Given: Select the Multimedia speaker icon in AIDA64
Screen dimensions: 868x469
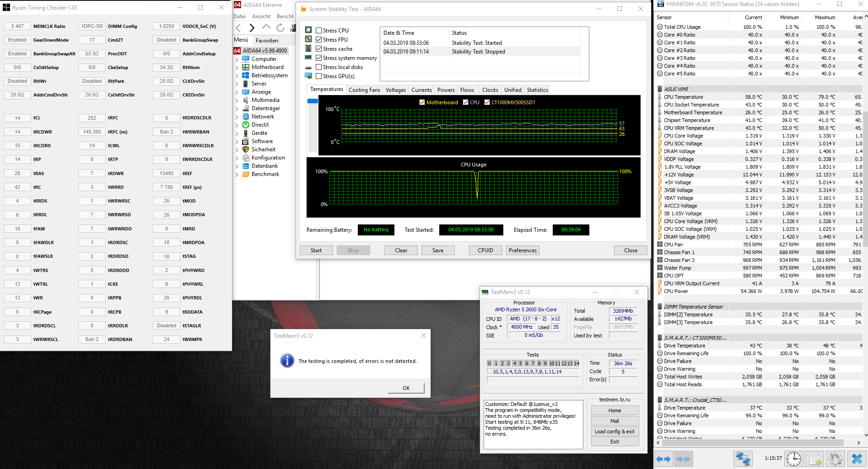Looking at the screenshot, I should pos(246,100).
